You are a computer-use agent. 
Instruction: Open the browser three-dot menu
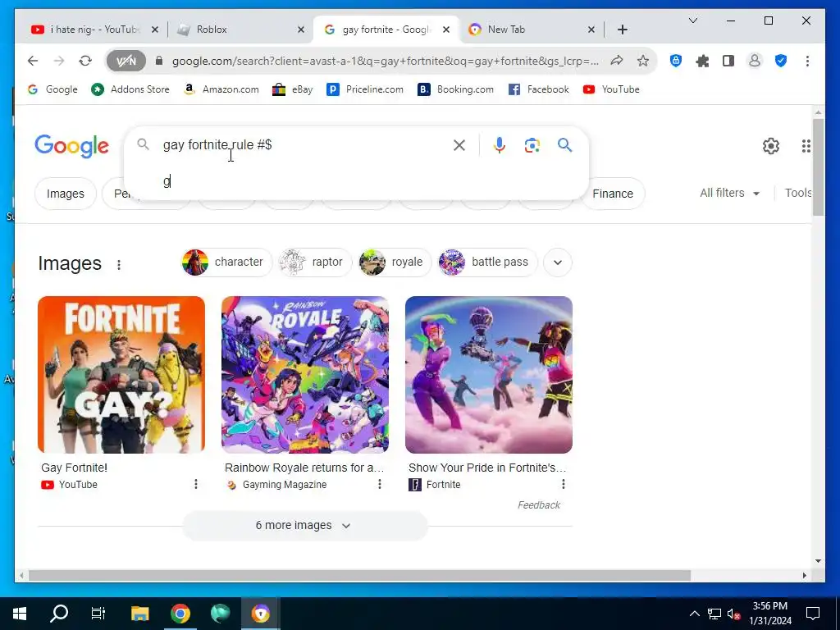pyautogui.click(x=807, y=61)
